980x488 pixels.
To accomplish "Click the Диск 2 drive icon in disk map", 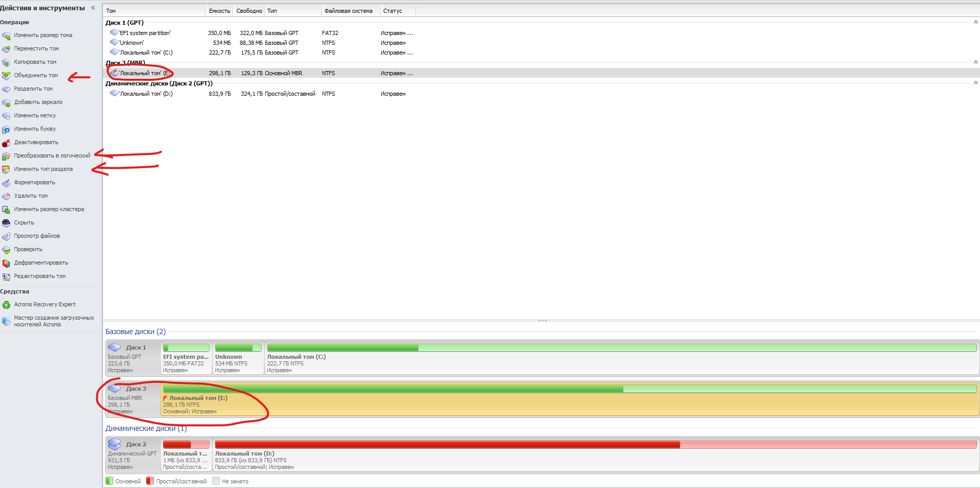I will (114, 444).
